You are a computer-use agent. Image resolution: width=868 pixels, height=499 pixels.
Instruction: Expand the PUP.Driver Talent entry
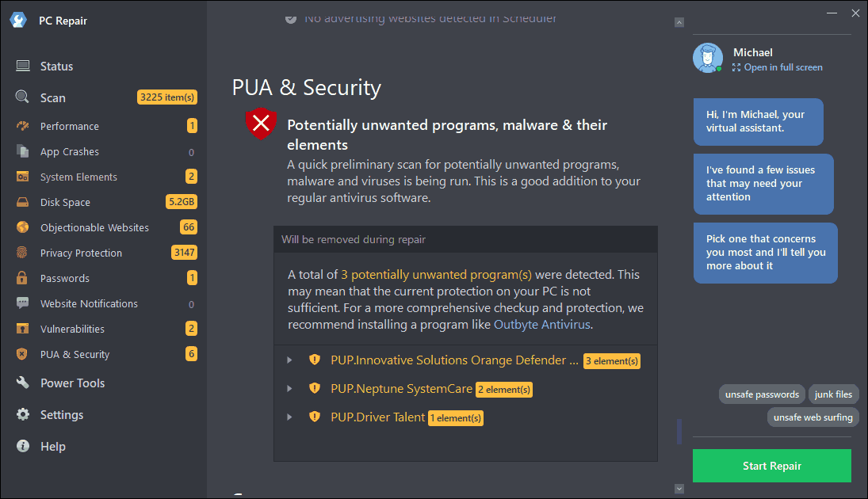pyautogui.click(x=290, y=417)
